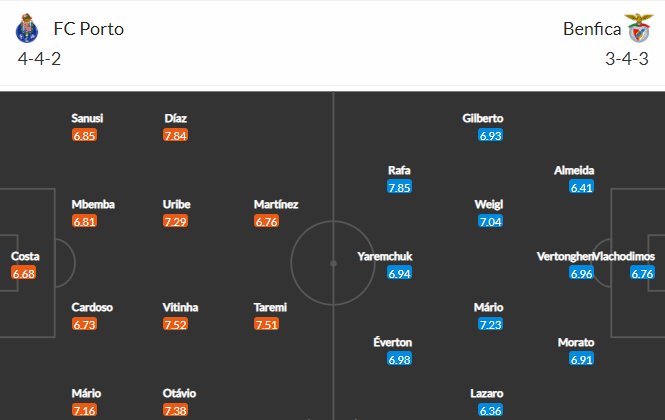Click Lazaro's 6.36 rating badge
This screenshot has height=420, width=665.
490,411
